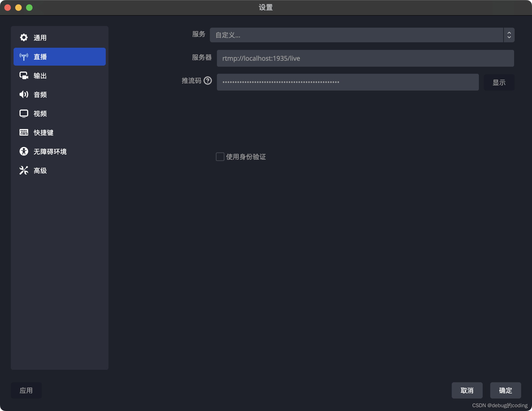Click the 服务器 rtmp URL input field
This screenshot has height=411, width=532.
coord(365,58)
